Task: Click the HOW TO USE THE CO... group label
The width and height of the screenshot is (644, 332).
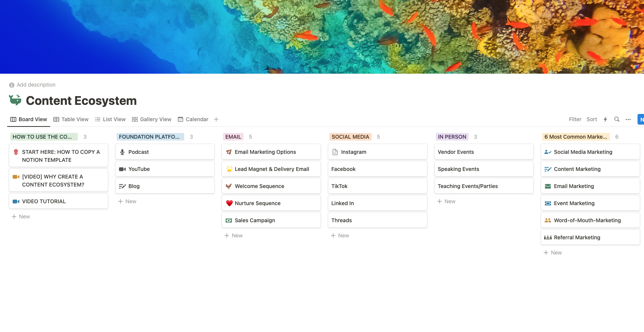Action: [x=44, y=137]
